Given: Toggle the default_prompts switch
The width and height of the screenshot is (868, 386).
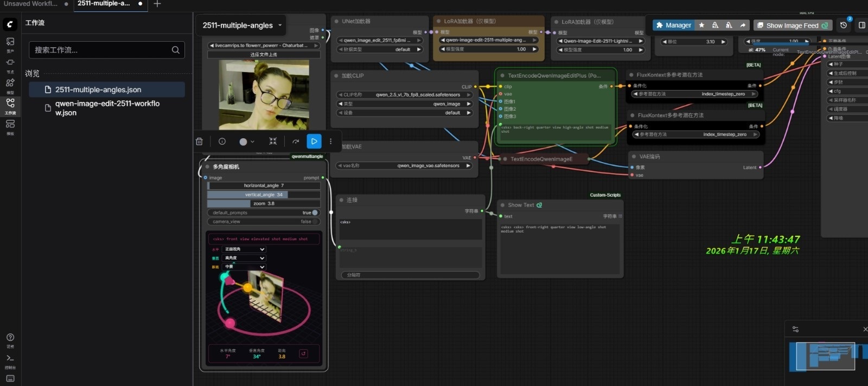Looking at the screenshot, I should [x=315, y=213].
